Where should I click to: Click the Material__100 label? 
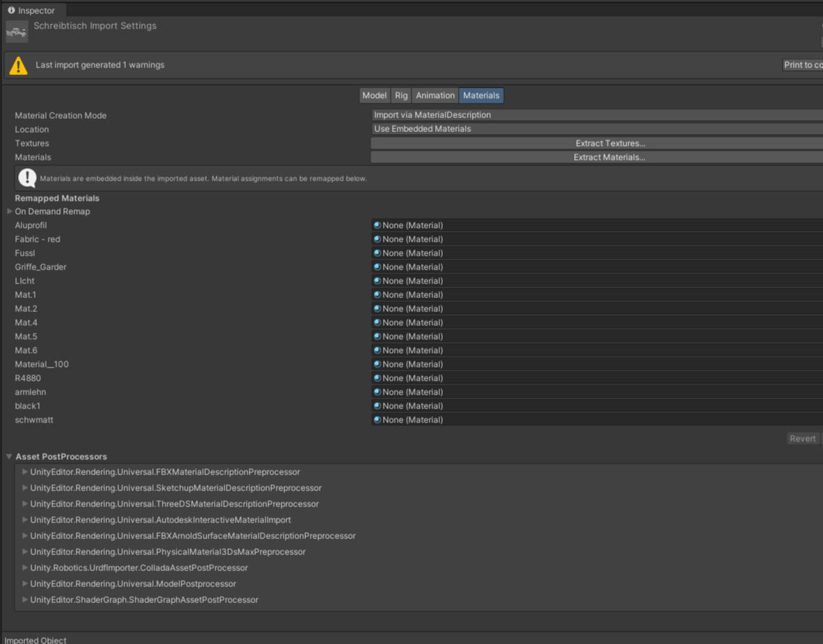click(x=42, y=364)
